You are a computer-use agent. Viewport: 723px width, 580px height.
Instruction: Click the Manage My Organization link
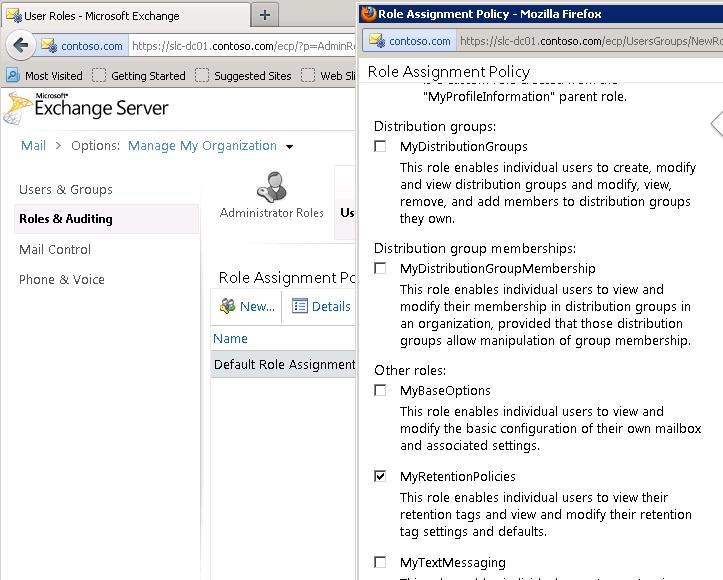pos(202,146)
